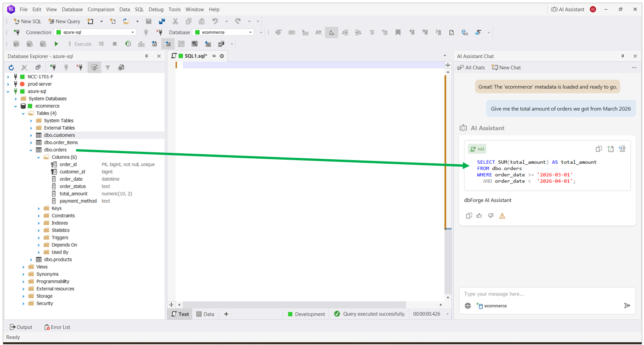Click the Delete X icon in Database Explorer toolbar
The width and height of the screenshot is (644, 345).
[x=24, y=67]
